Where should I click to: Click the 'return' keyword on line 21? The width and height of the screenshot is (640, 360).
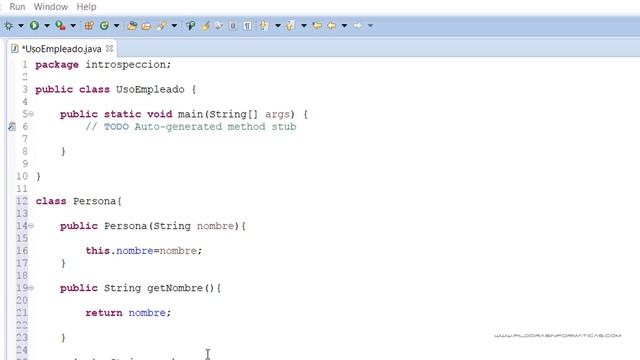tap(104, 313)
